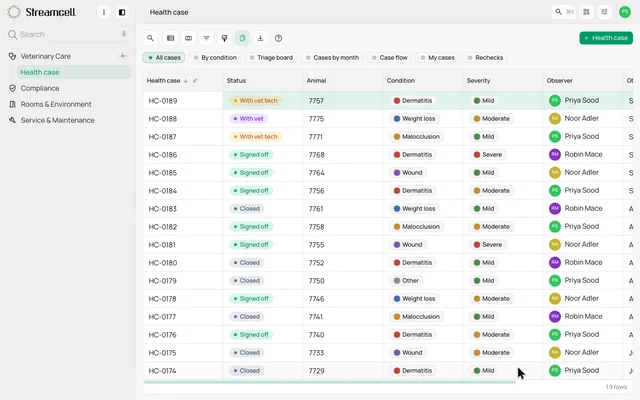Screen dimensions: 640x400
Task: Toggle the star on My cases view
Action: (423, 58)
